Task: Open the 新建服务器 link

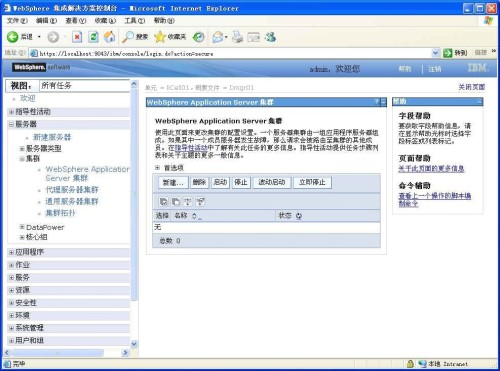Action: tap(52, 137)
